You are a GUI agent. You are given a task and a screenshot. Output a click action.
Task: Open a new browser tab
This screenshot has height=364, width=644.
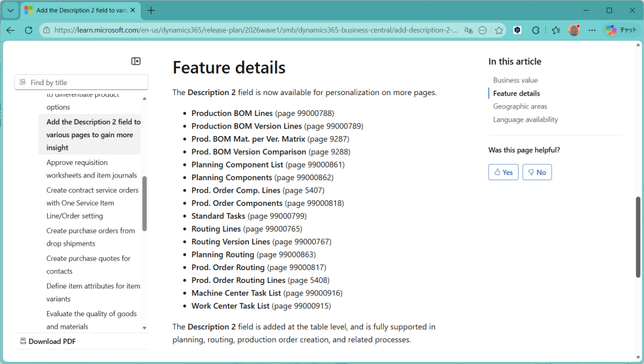pos(151,11)
